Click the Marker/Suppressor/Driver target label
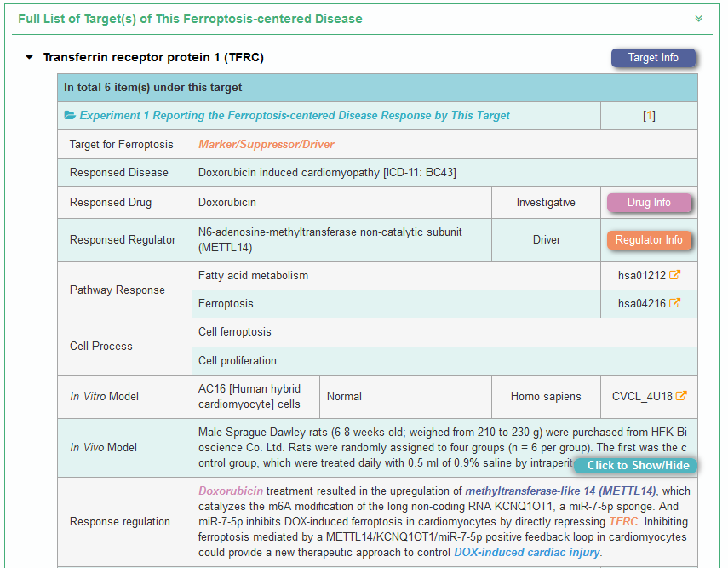Screen dimensions: 728x568 267,145
